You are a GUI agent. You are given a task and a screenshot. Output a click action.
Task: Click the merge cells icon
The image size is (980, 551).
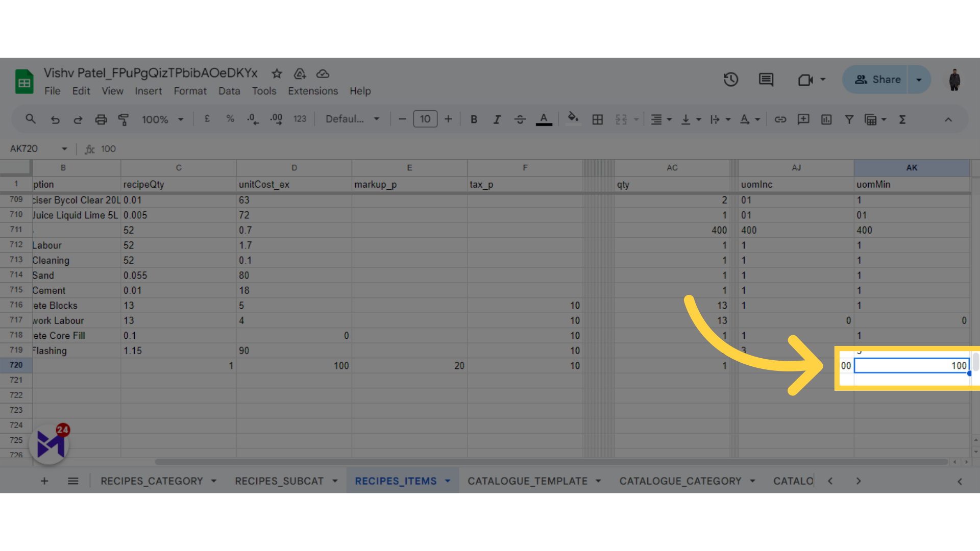(x=621, y=120)
